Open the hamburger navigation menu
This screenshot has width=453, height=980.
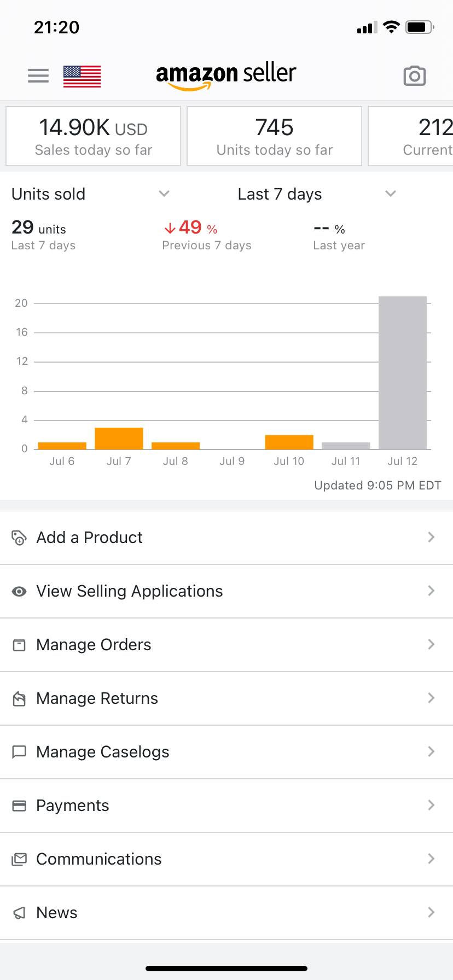pos(38,75)
